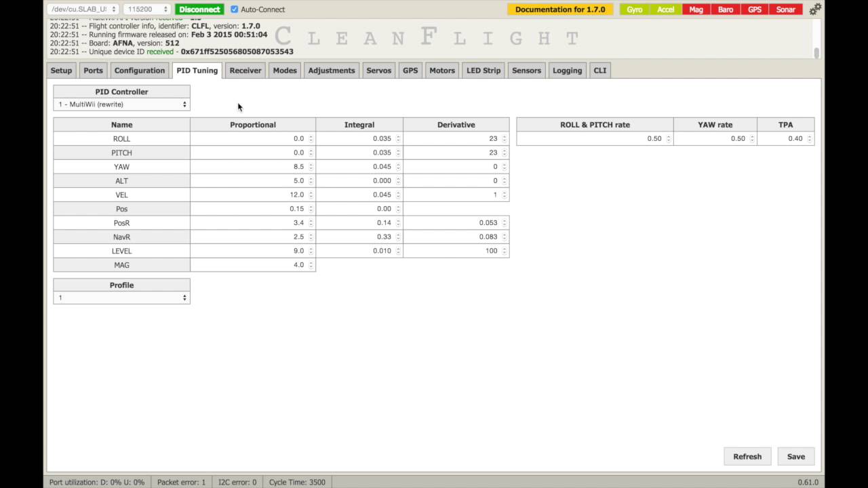Open the Adjustments tab
The image size is (868, 488).
click(x=332, y=70)
